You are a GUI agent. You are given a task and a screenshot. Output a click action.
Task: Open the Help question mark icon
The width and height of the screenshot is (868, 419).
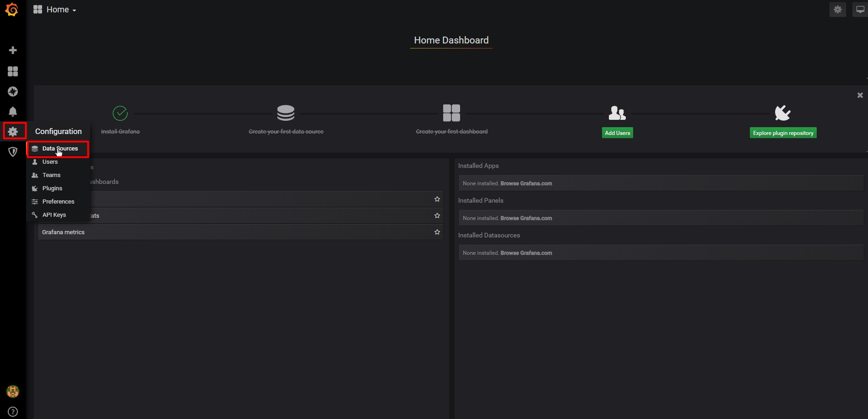(x=13, y=412)
